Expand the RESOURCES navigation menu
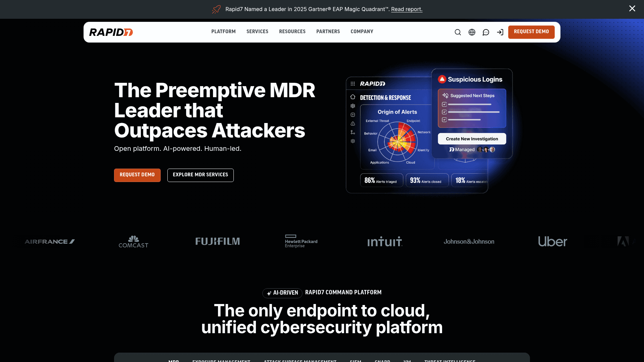 292,32
